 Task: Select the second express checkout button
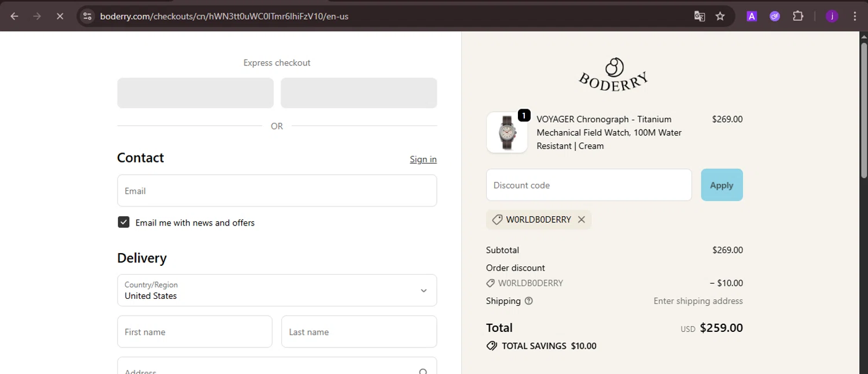(359, 93)
